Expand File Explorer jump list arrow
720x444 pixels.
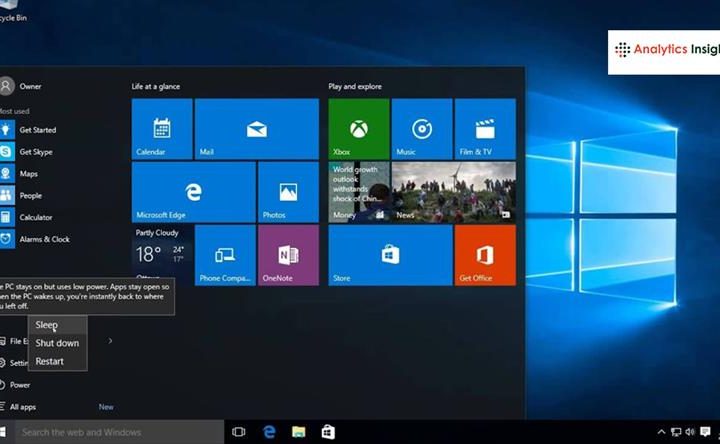(110, 341)
